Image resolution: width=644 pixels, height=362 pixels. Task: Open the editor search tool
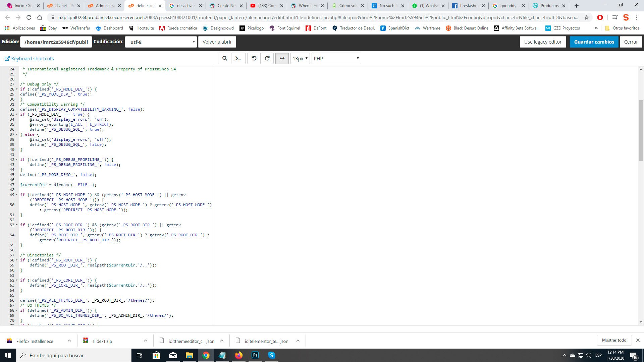225,58
